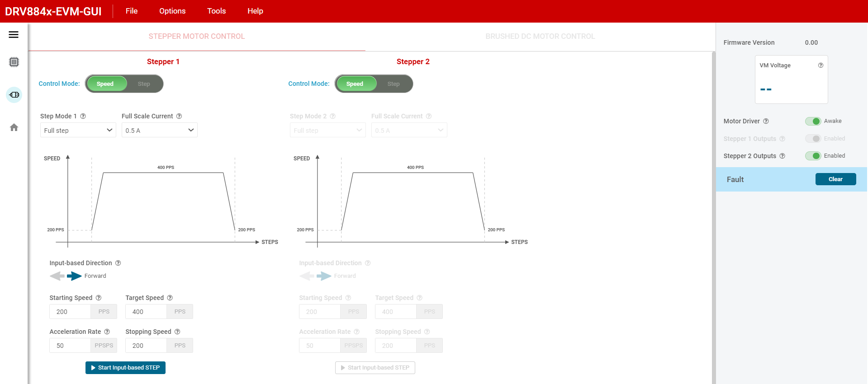Open the Tools menu
The height and width of the screenshot is (384, 868).
pyautogui.click(x=216, y=11)
